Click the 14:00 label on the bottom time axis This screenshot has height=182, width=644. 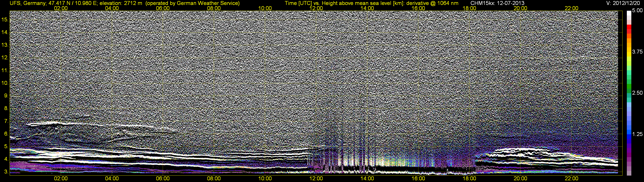[x=367, y=179]
